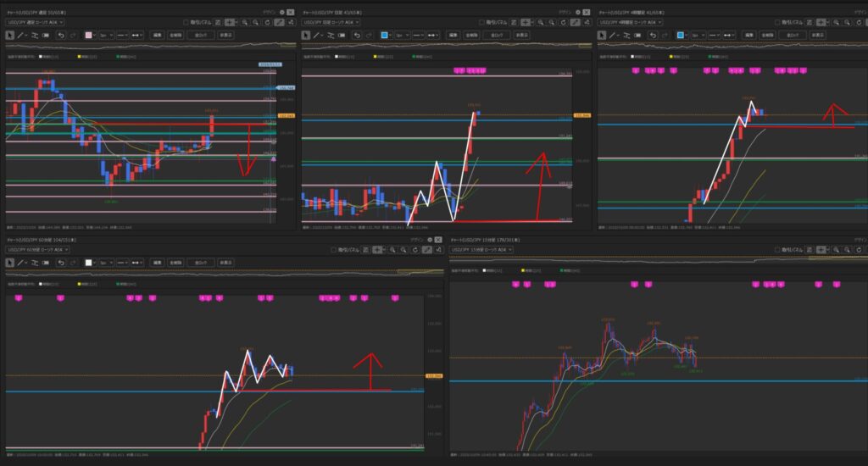This screenshot has height=466, width=868.
Task: Click the pink line color swatch in weekly chart
Action: [88, 35]
